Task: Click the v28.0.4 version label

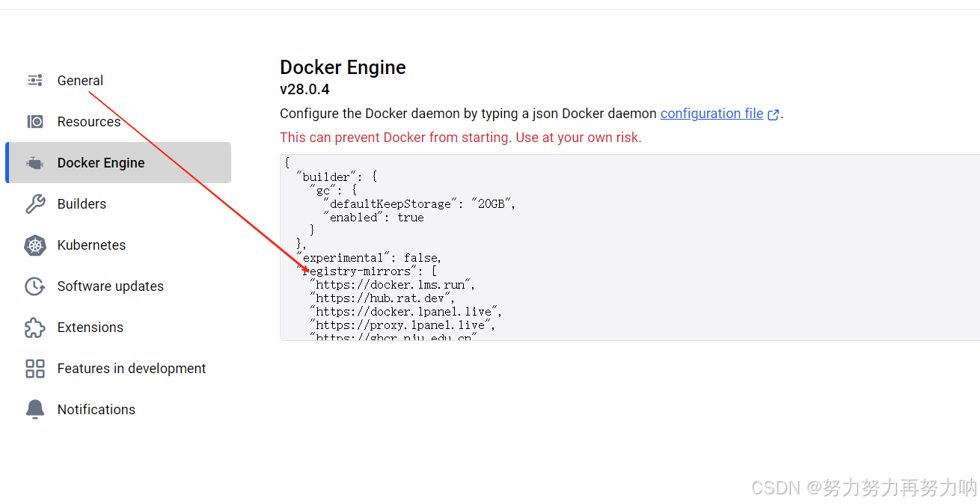Action: click(304, 90)
